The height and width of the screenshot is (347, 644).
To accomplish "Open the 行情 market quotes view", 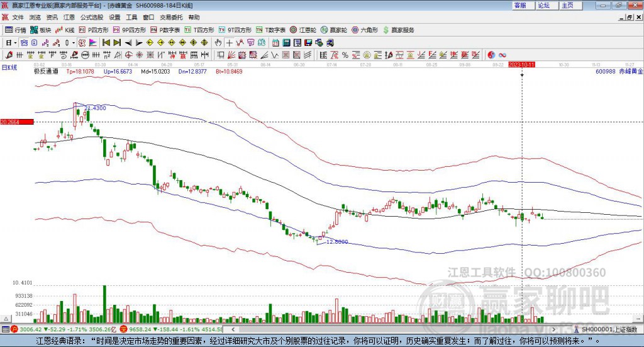I will click(x=16, y=30).
